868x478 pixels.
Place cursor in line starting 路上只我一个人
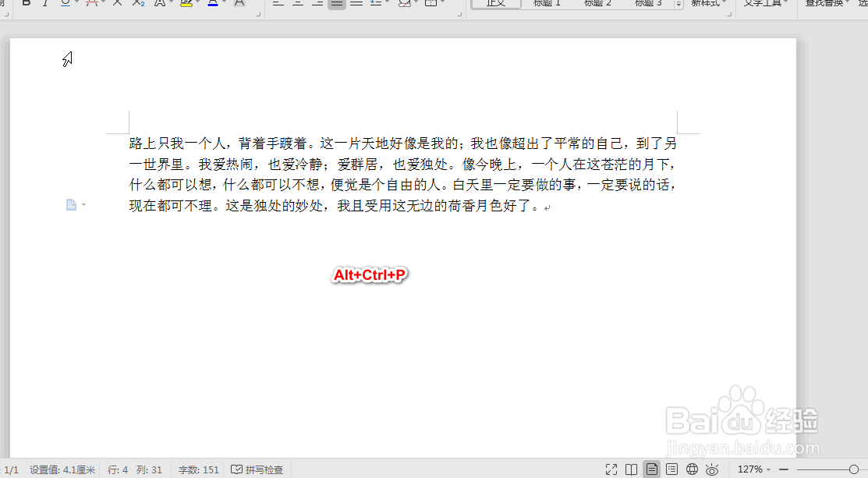(403, 143)
